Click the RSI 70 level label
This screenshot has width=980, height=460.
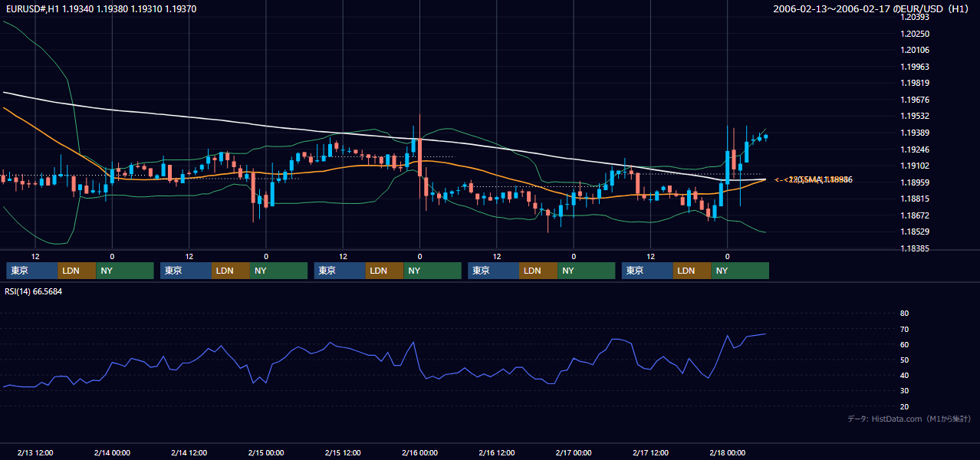point(904,329)
